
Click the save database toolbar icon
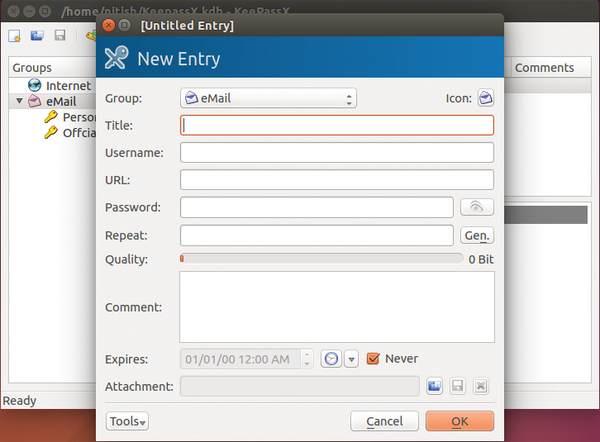(60, 36)
